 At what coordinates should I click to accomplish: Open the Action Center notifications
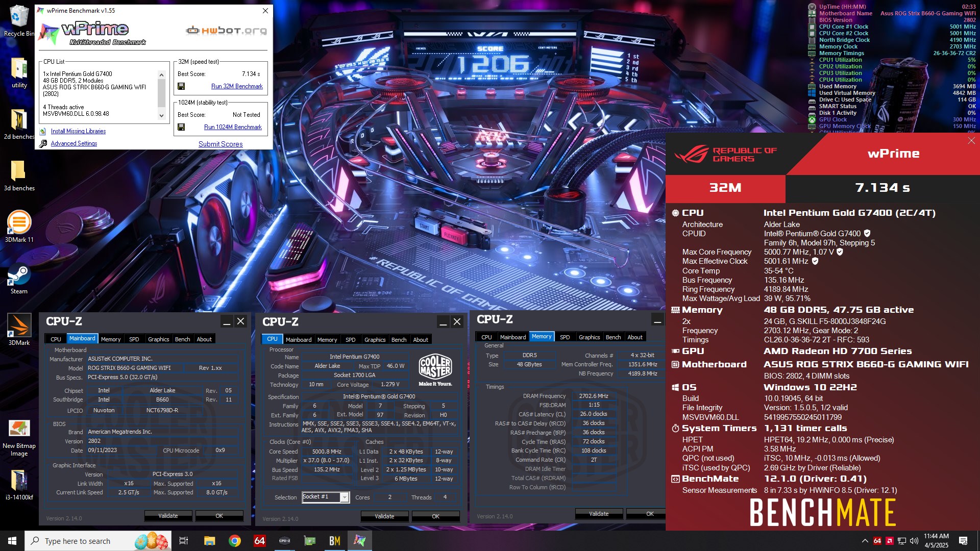pyautogui.click(x=963, y=541)
